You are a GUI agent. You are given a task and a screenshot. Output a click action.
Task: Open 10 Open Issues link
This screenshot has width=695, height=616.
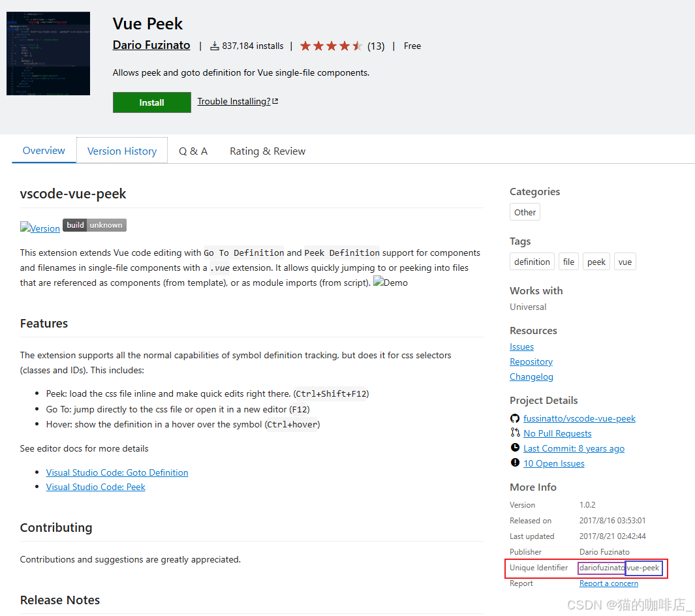(553, 463)
